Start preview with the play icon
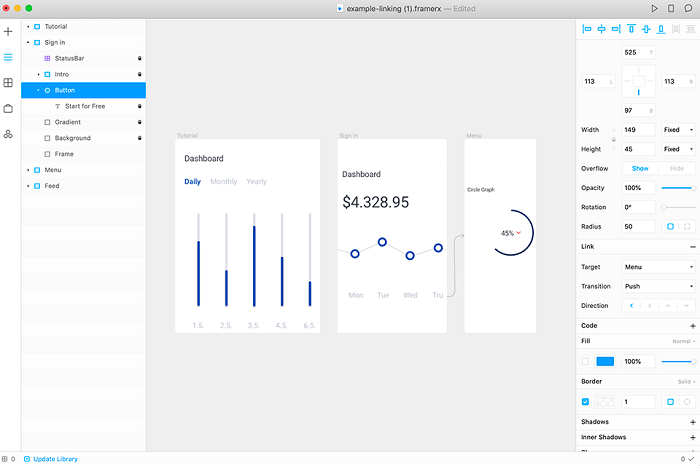 (654, 8)
